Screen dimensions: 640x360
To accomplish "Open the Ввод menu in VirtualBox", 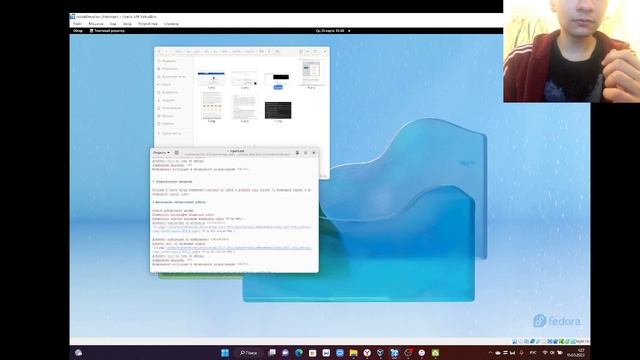I will click(127, 24).
